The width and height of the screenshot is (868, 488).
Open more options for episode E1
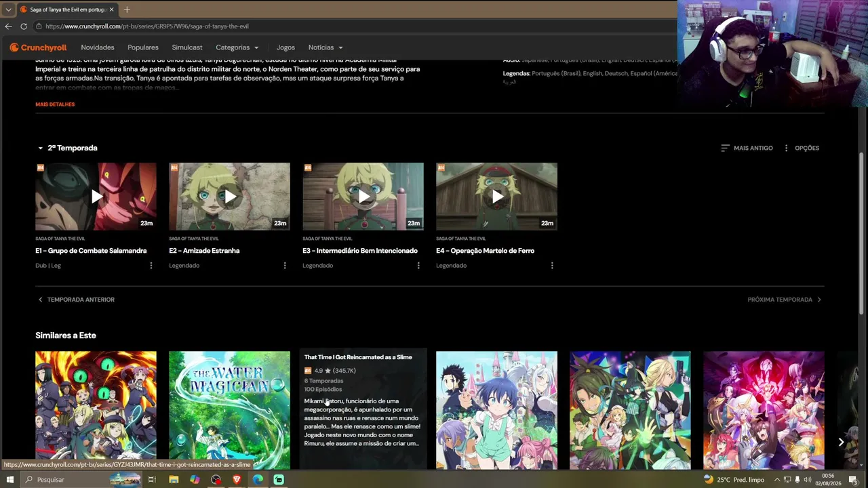[151, 266]
